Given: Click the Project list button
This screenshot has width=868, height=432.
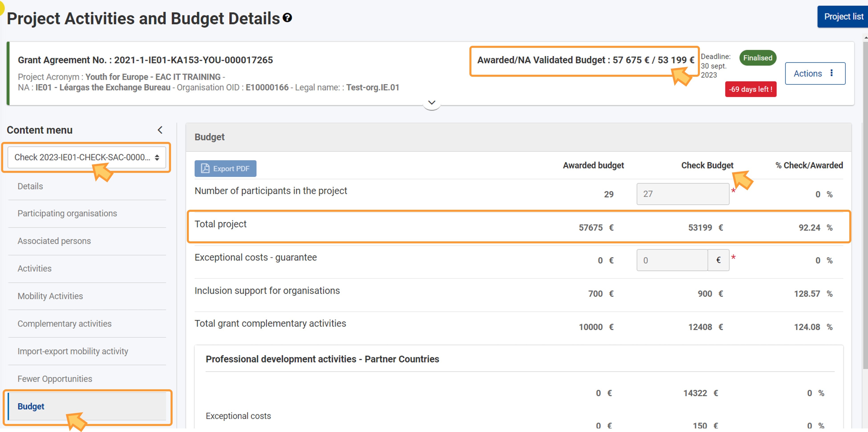Looking at the screenshot, I should tap(843, 16).
